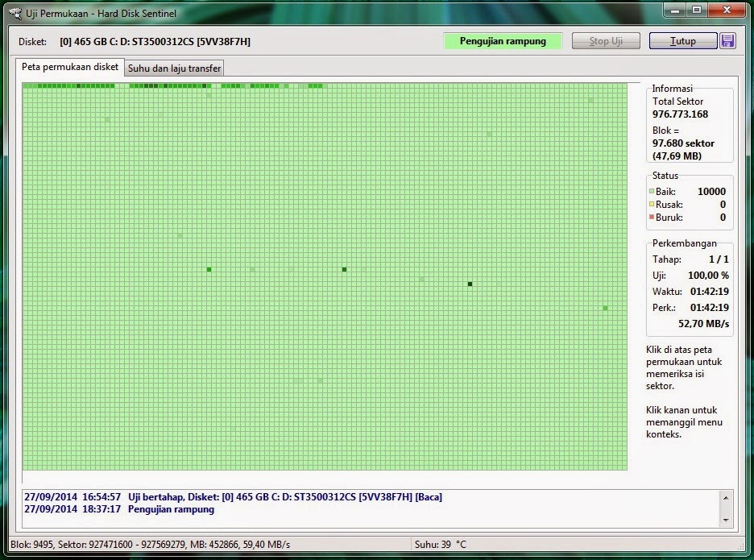Minimize the Uji Permukaan window
Screen dimensions: 754x560
pyautogui.click(x=675, y=10)
